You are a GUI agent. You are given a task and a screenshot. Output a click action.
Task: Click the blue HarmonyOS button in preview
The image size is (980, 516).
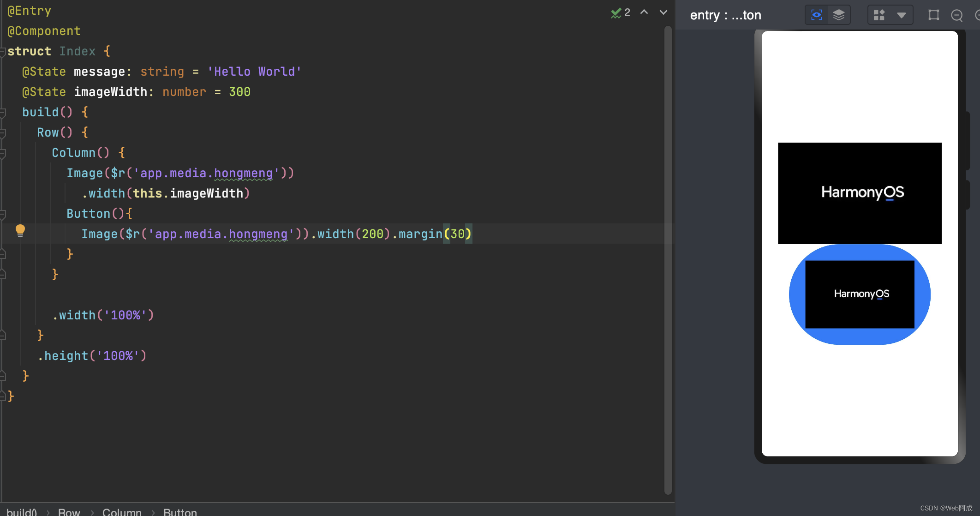click(859, 294)
